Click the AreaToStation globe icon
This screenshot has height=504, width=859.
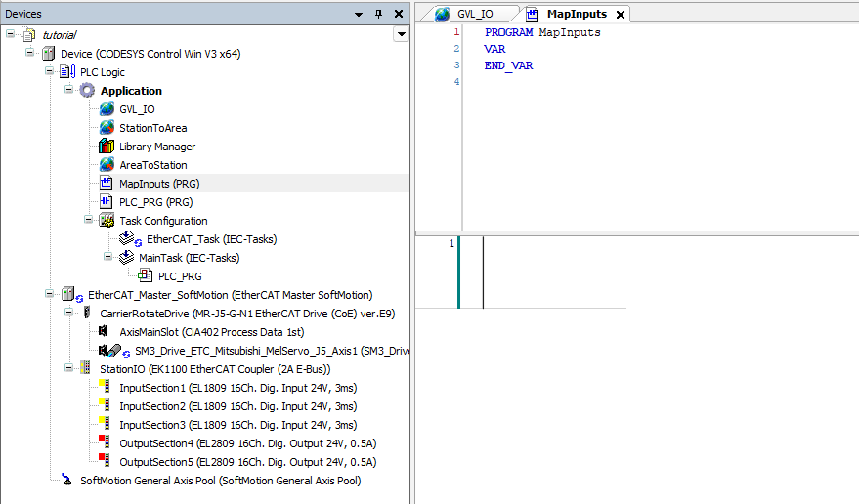[107, 165]
